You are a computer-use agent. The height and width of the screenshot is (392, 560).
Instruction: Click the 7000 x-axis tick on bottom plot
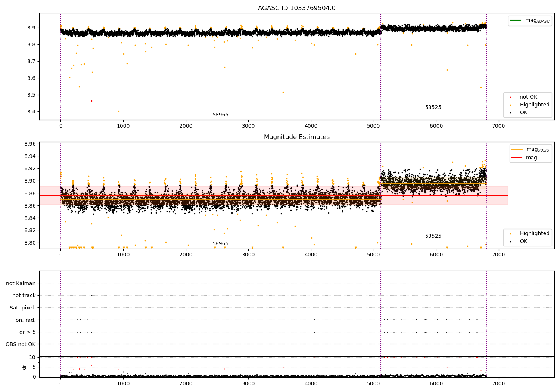point(499,383)
